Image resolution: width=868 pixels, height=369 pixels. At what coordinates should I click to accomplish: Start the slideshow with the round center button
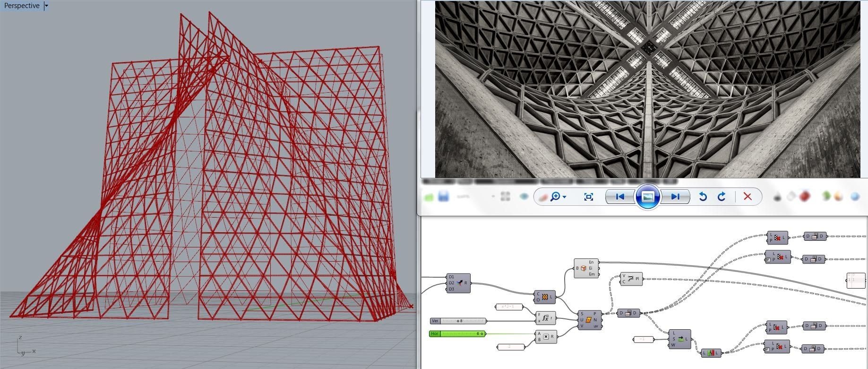(x=648, y=196)
